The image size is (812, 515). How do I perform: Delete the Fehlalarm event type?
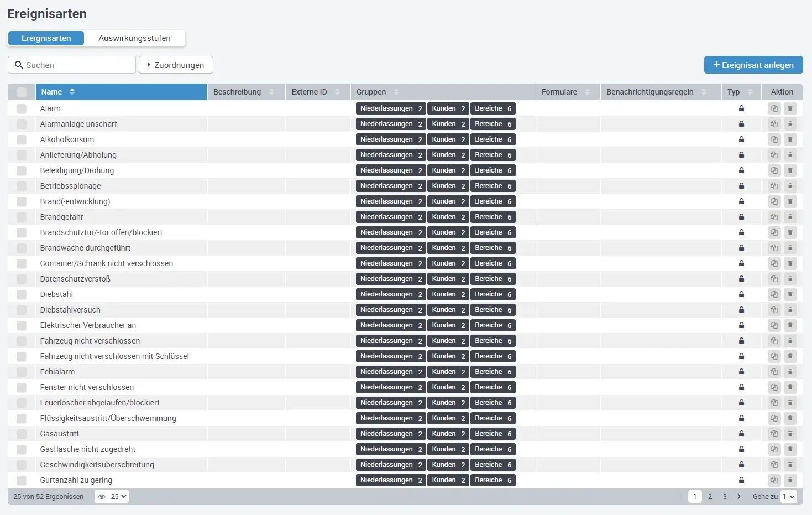point(790,372)
